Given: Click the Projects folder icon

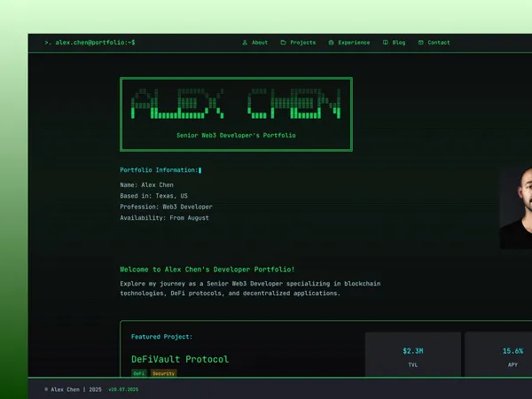Looking at the screenshot, I should (x=283, y=43).
